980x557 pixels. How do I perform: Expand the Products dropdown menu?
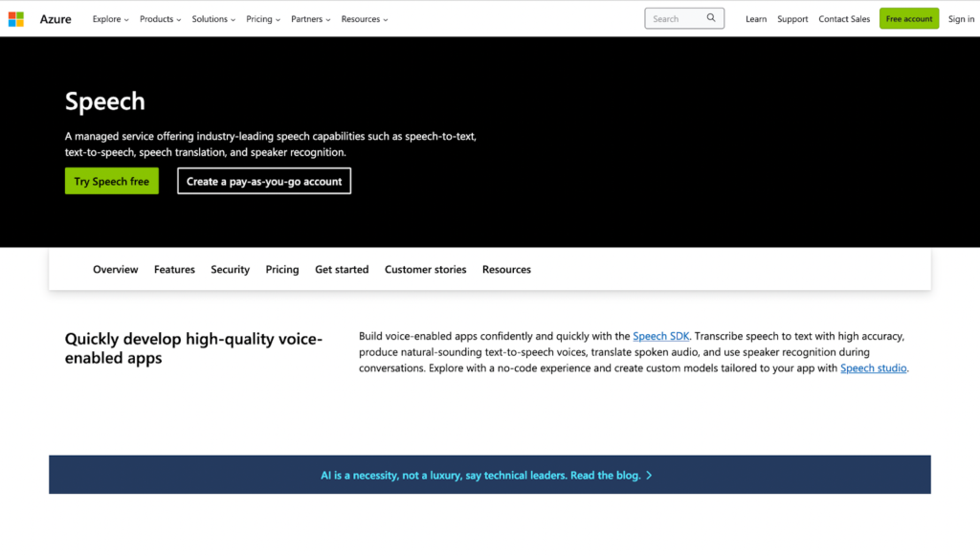point(160,19)
